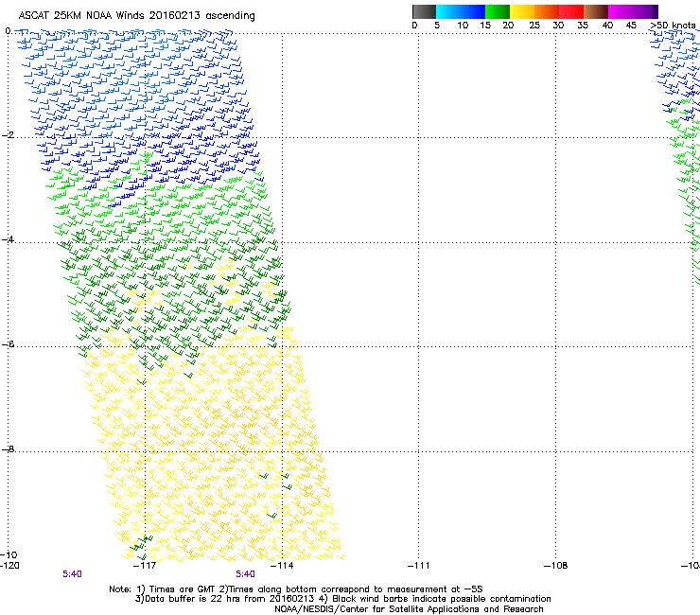Click the '-120' longitude axis label
Image resolution: width=700 pixels, height=615 pixels.
pyautogui.click(x=9, y=566)
